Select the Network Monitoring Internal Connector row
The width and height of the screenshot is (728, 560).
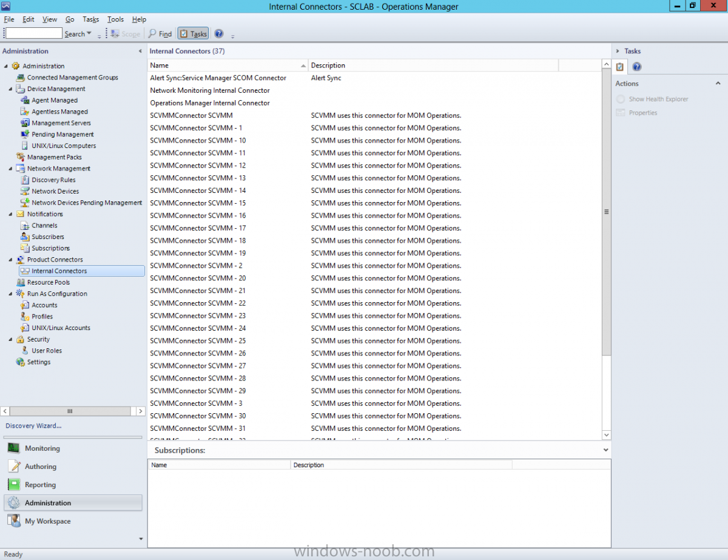tap(374, 90)
